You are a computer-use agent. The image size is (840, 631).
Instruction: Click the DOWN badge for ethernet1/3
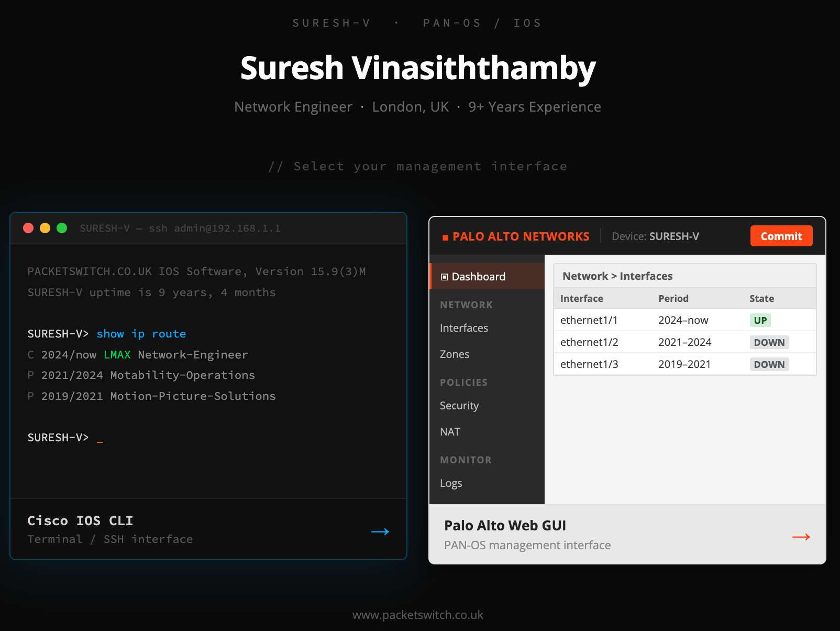(769, 364)
